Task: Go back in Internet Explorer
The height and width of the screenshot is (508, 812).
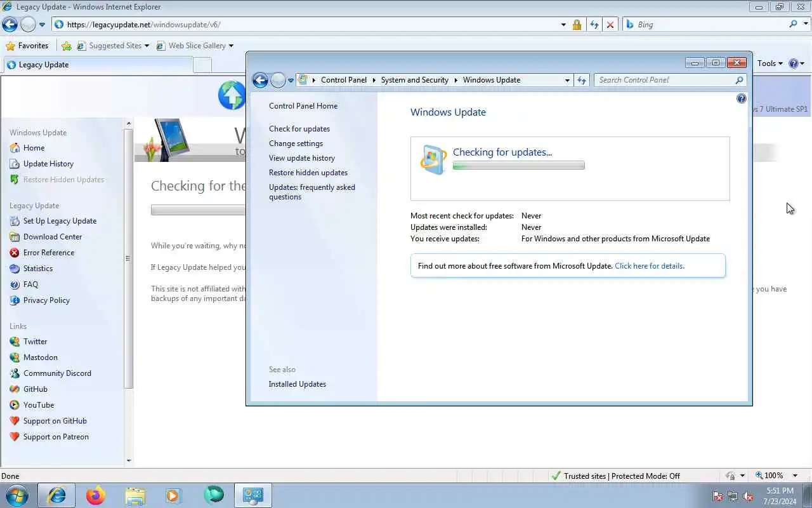Action: pos(10,24)
